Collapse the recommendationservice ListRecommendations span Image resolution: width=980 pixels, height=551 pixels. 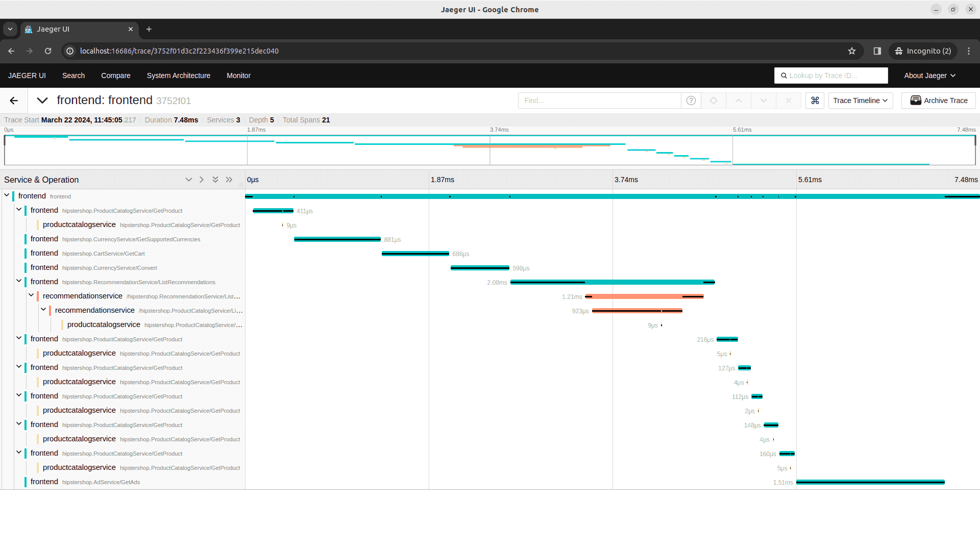31,295
